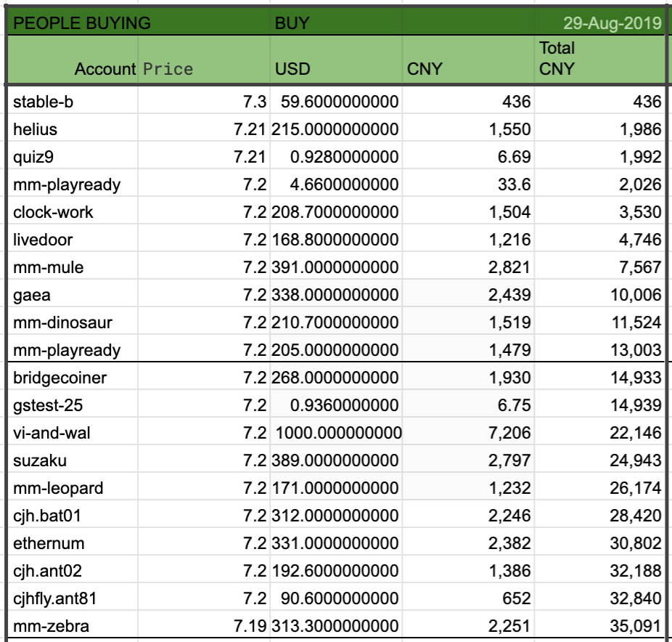Click CNY value 2,821
The height and width of the screenshot is (642, 672).
468,267
